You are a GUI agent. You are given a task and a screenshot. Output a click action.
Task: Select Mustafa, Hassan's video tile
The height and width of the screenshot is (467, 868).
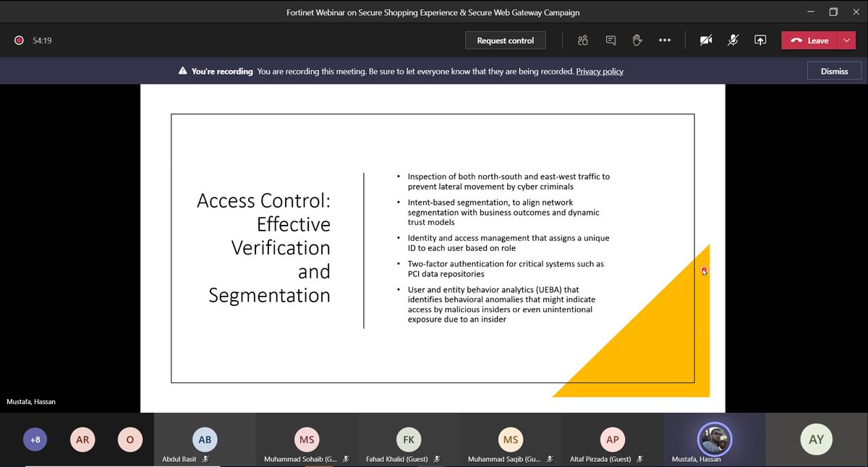pyautogui.click(x=714, y=439)
